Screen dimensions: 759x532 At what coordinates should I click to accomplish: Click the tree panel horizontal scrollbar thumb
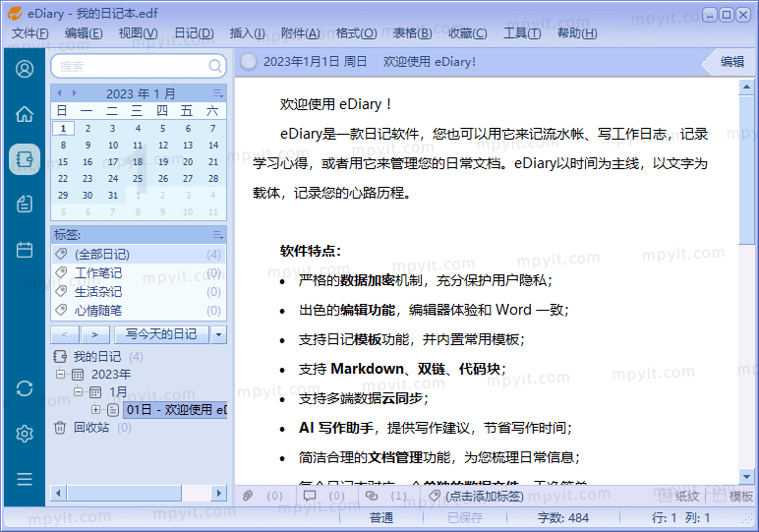click(124, 494)
